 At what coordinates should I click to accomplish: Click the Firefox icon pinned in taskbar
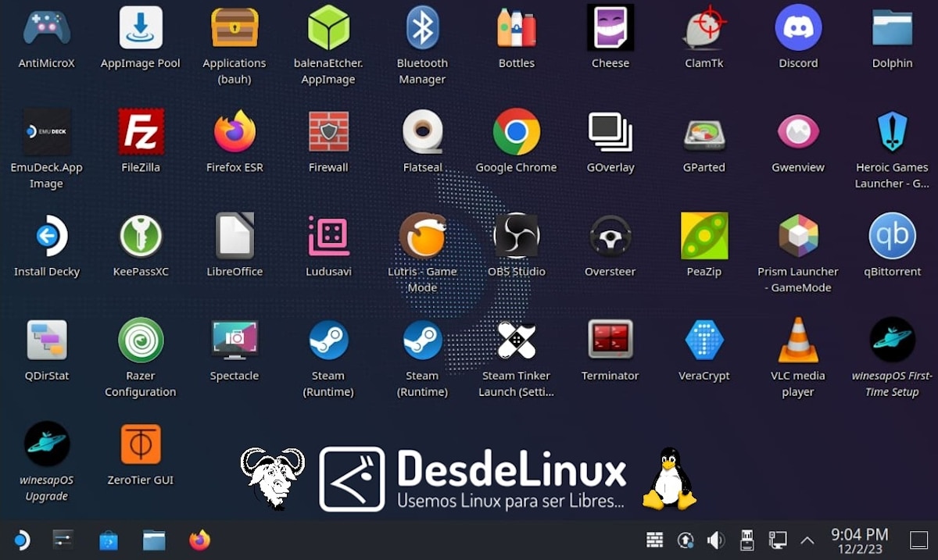pos(200,540)
